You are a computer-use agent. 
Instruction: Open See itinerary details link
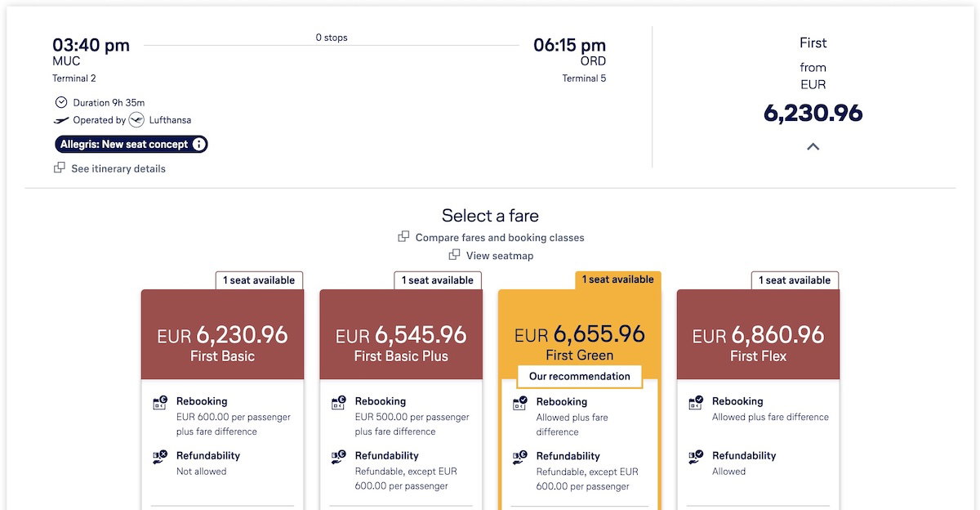(118, 169)
